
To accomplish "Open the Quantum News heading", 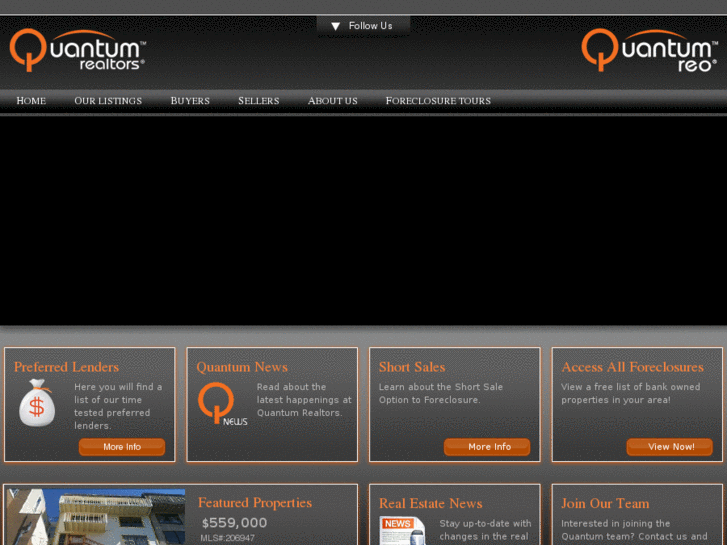I will click(x=242, y=367).
